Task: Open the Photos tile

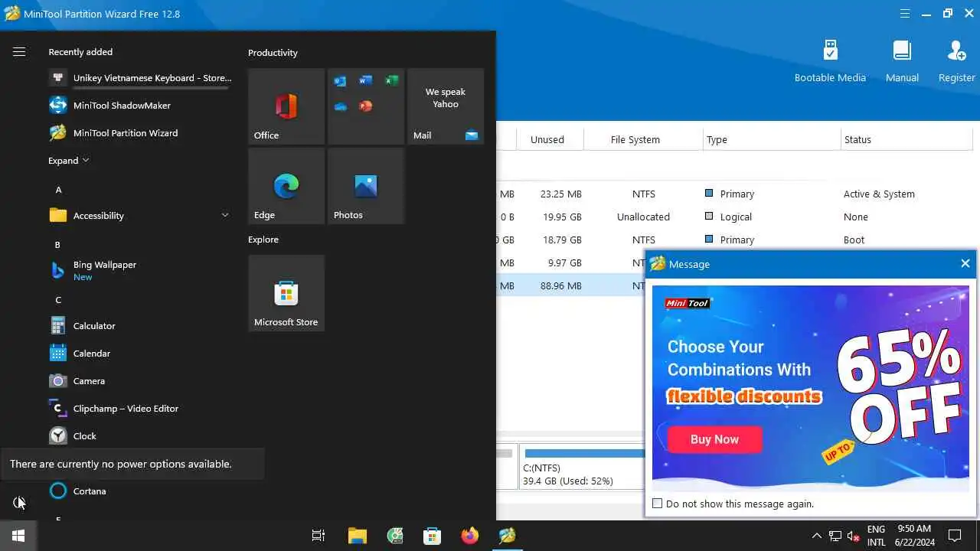Action: point(366,186)
